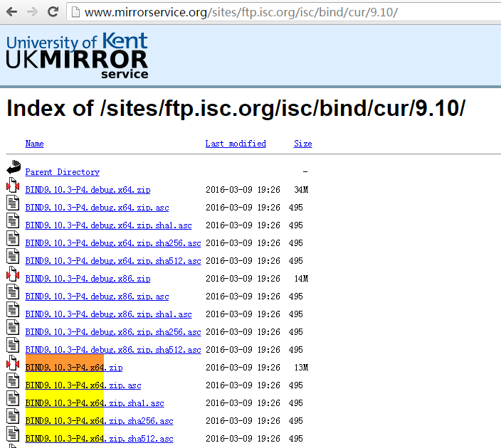Click the archive icon beside BIND9.10.3-P4.debug.x86.zip
The height and width of the screenshot is (448, 501).
(14, 276)
